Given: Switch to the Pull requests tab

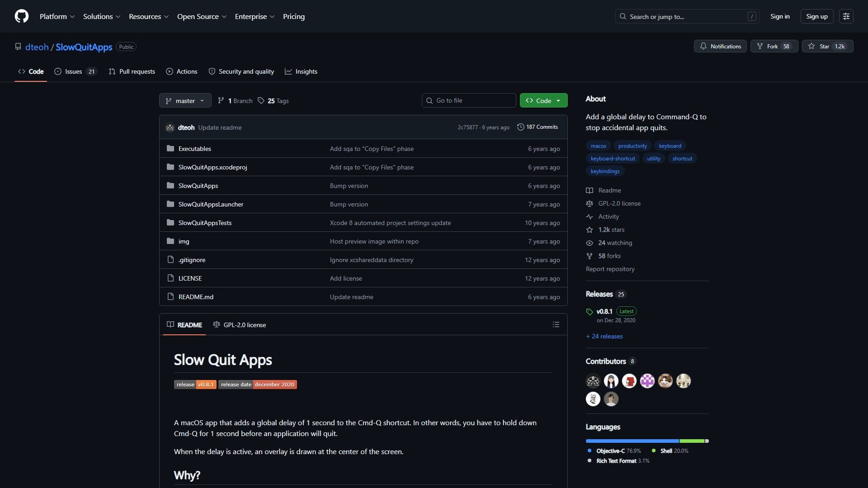Looking at the screenshot, I should (x=132, y=71).
